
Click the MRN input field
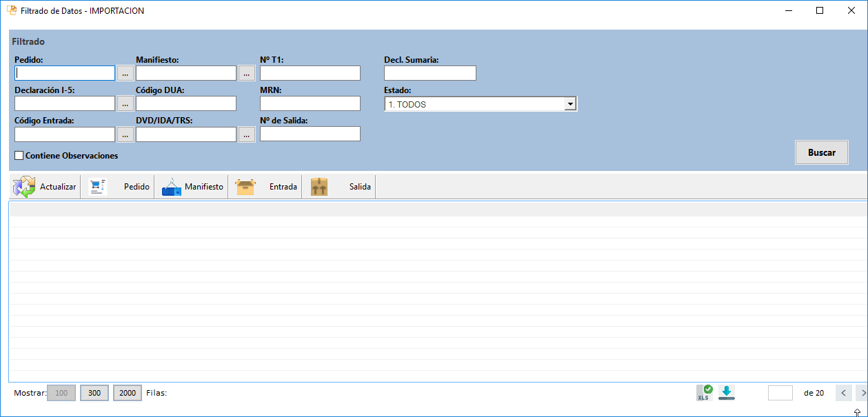(310, 103)
